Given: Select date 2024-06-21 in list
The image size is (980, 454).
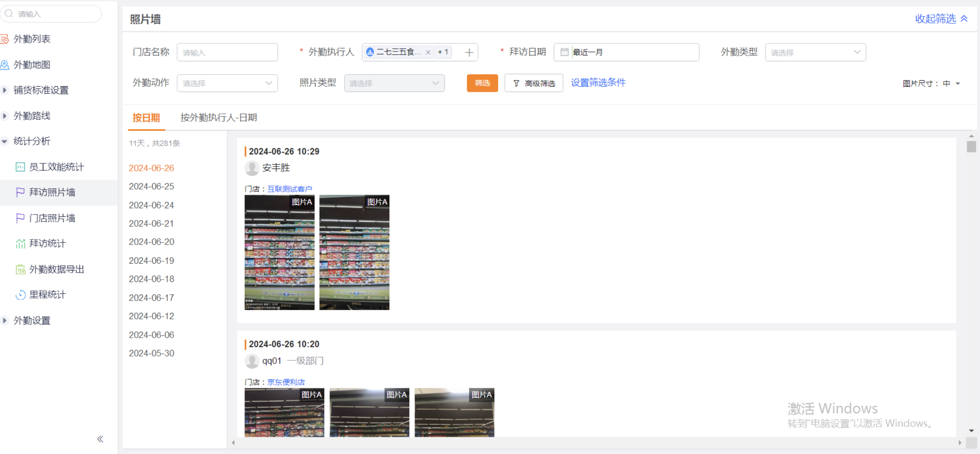Looking at the screenshot, I should [x=151, y=223].
